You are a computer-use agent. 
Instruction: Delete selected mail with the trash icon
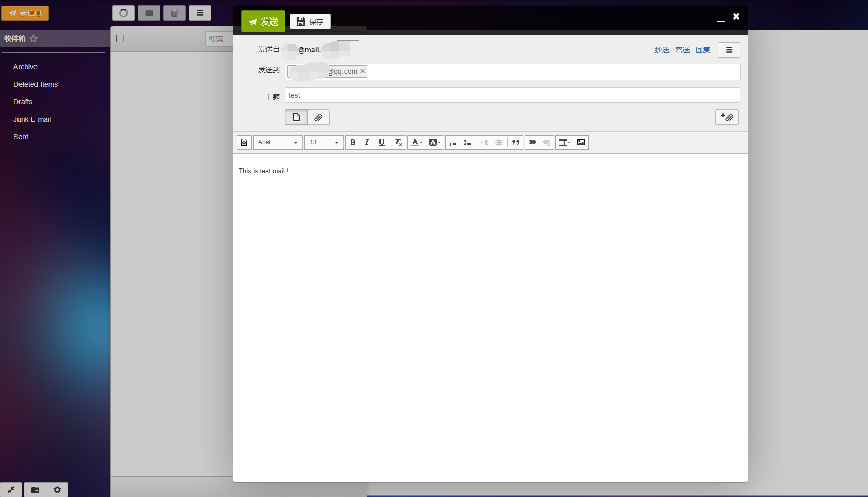click(x=174, y=13)
